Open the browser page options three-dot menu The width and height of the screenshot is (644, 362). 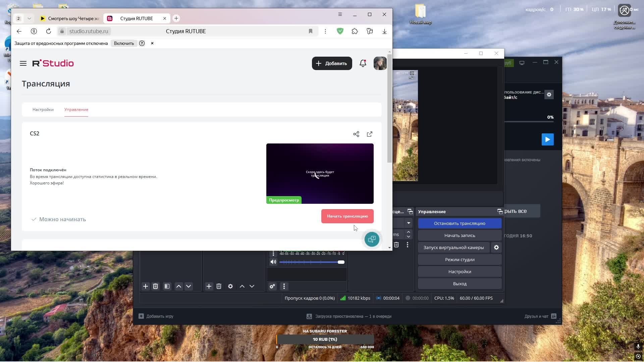(325, 31)
